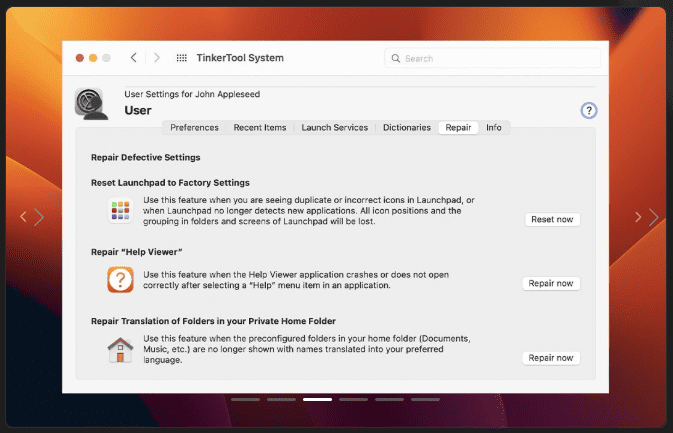Go to next slide via right carousel arrow
This screenshot has width=673, height=433.
pos(646,217)
